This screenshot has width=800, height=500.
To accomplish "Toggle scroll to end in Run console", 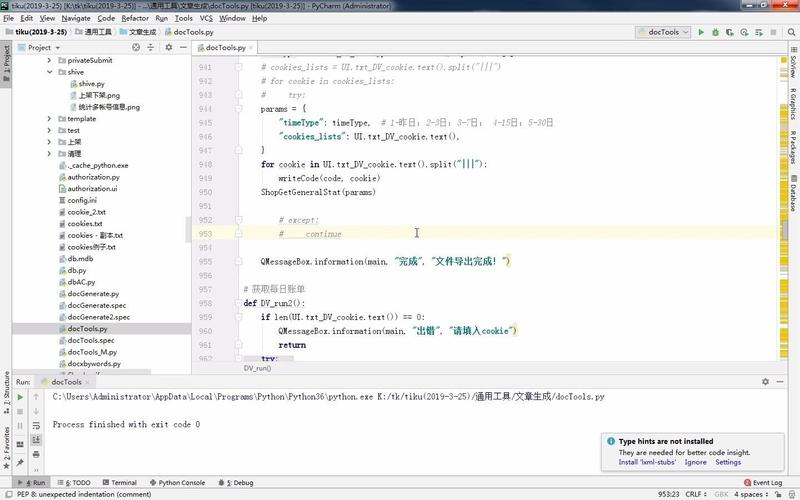I will (x=36, y=440).
